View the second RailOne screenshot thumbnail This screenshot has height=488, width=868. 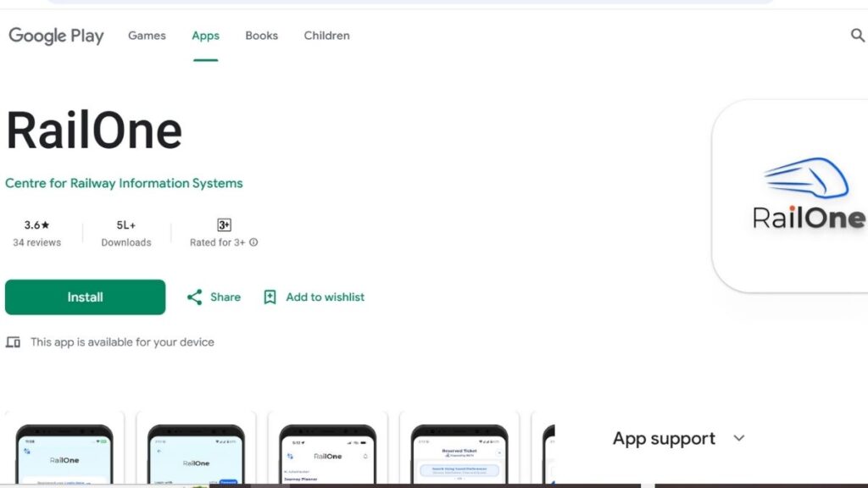click(x=196, y=449)
